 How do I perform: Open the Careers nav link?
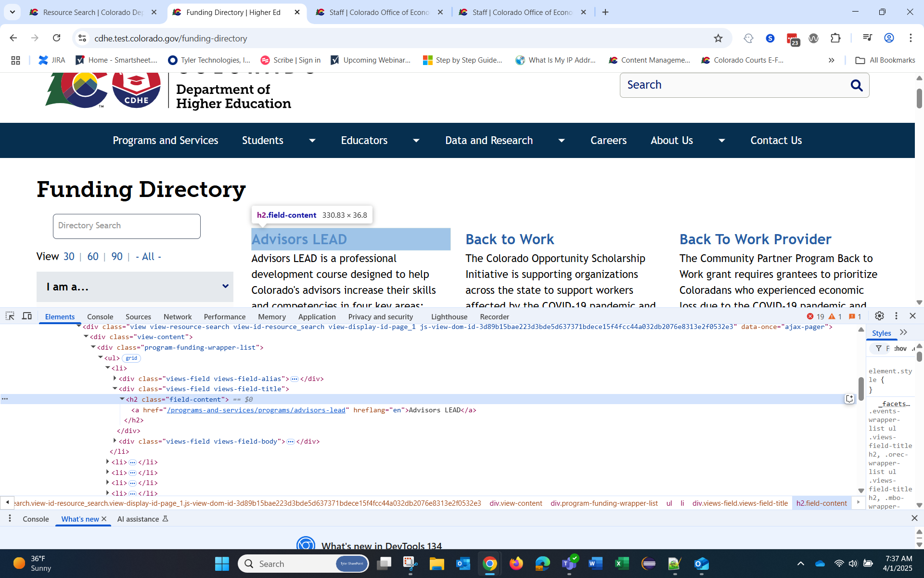coord(608,140)
